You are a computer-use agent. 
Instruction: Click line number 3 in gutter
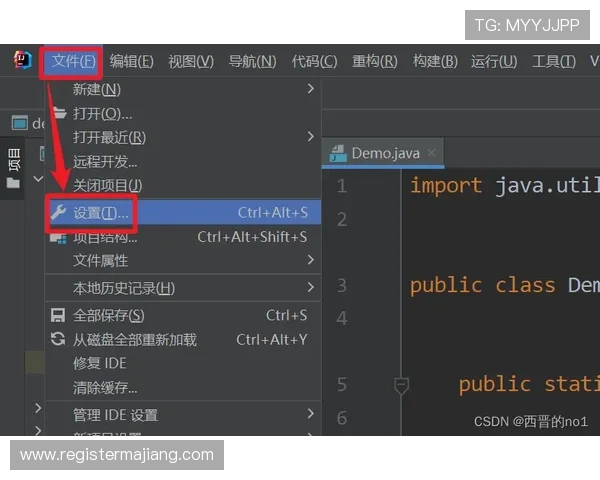(342, 286)
